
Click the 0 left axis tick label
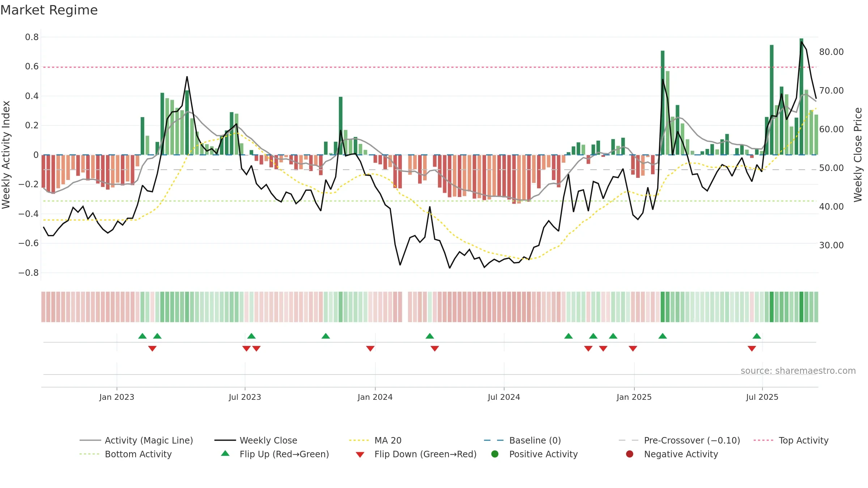36,155
